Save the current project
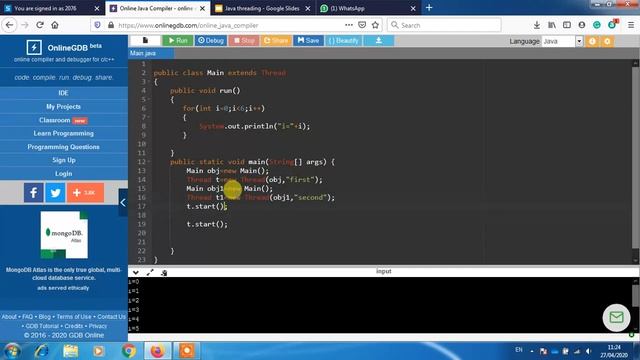Screen dimensions: 640x360 [308, 40]
